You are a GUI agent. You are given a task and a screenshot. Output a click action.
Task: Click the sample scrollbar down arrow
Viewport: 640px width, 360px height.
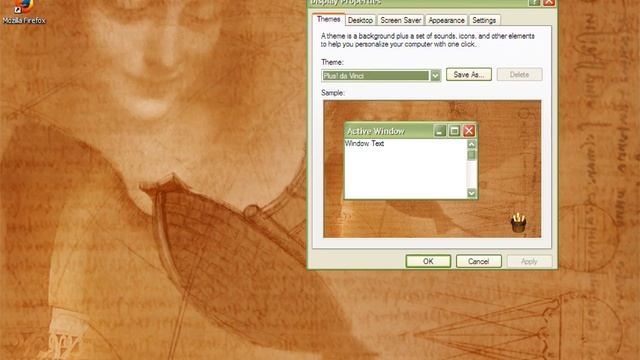tap(472, 193)
